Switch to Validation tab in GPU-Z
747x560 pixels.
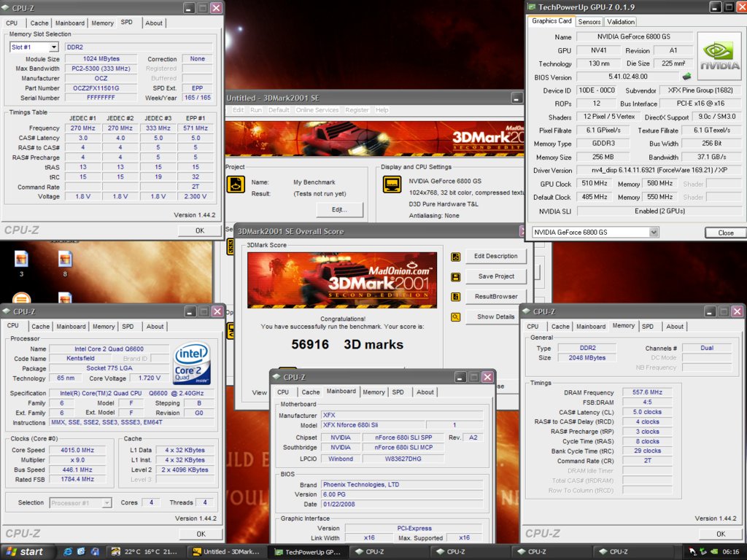point(620,22)
